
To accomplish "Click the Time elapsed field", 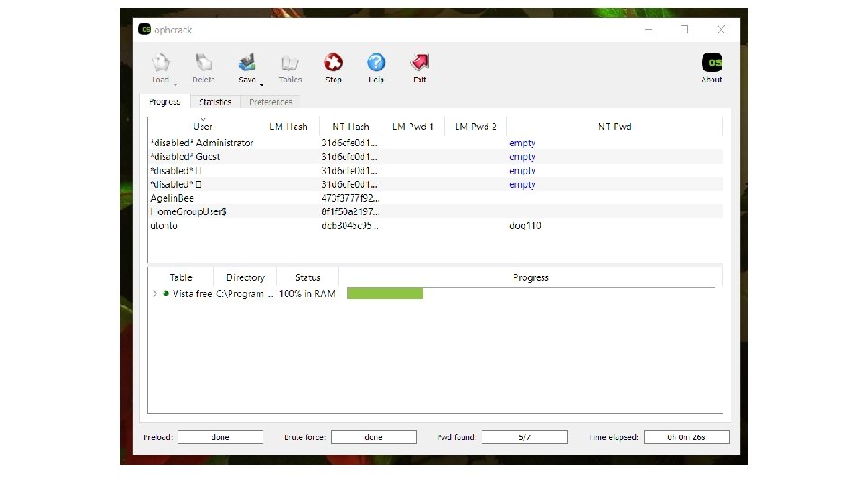I will click(686, 437).
